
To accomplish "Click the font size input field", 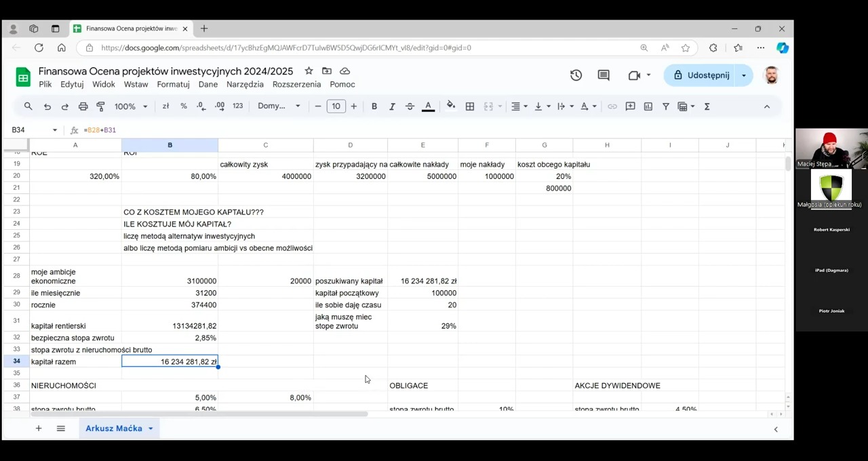I will coord(336,106).
